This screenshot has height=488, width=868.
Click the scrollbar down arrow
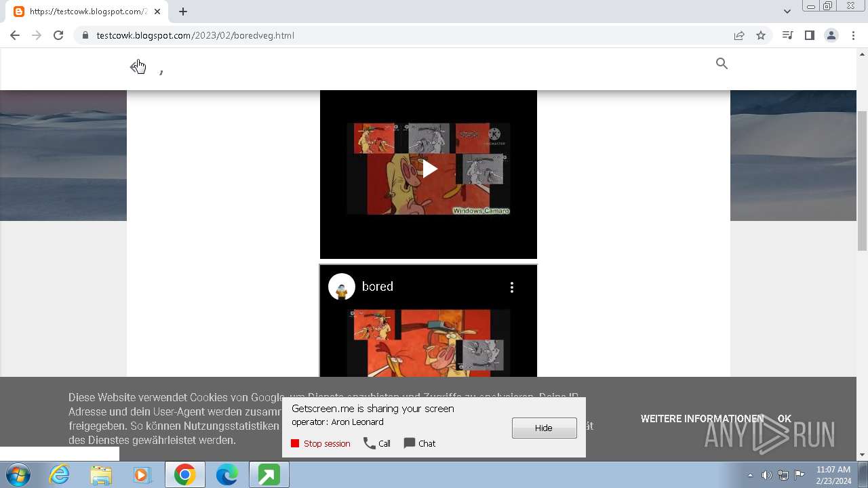(863, 455)
